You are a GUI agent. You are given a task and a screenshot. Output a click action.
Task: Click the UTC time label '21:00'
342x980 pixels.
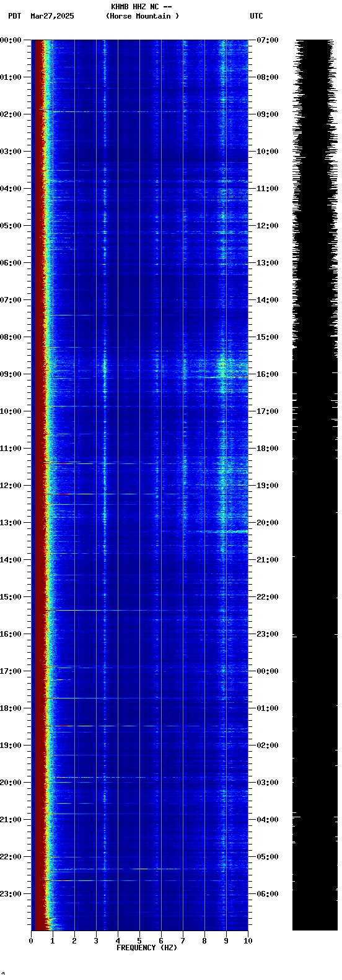[x=268, y=560]
